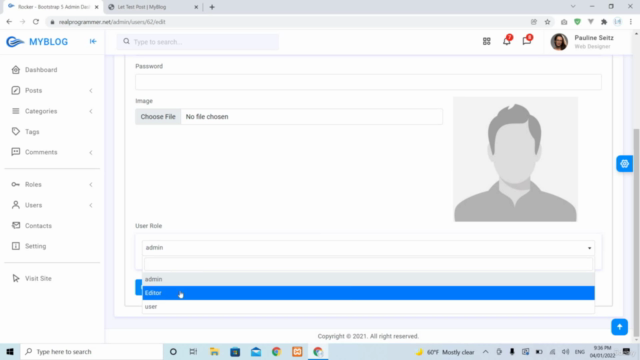
Task: Open the theme settings gear button
Action: point(624,164)
